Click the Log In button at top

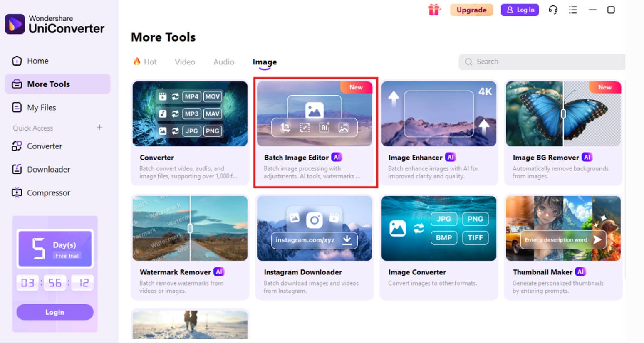tap(520, 10)
